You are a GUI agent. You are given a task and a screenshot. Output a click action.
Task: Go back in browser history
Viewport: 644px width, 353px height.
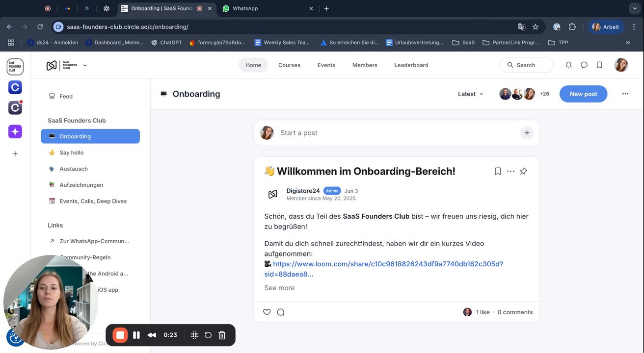coord(10,27)
